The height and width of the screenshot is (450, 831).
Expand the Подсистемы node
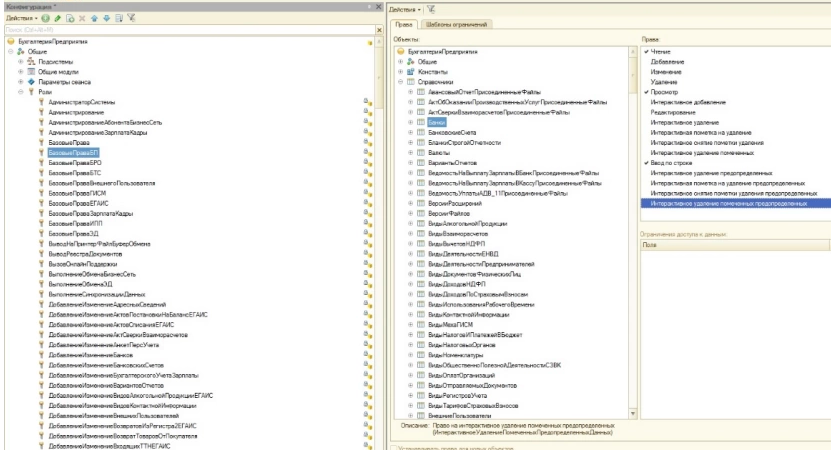[21, 61]
